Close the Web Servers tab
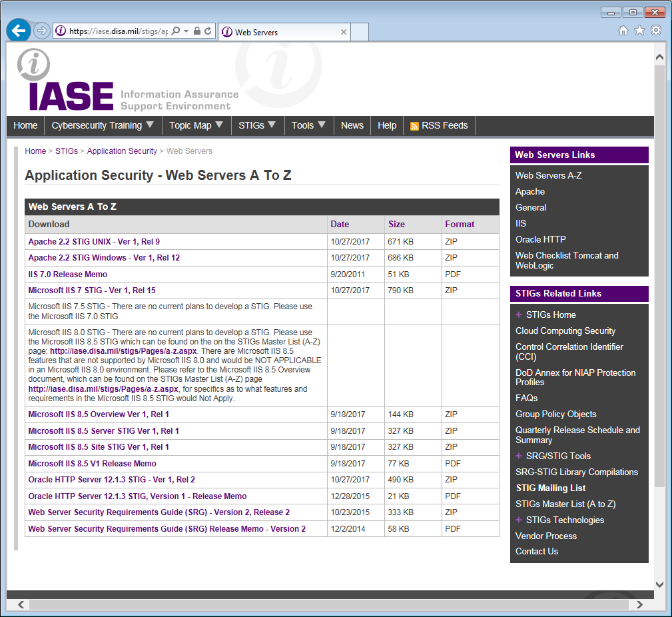 343,32
